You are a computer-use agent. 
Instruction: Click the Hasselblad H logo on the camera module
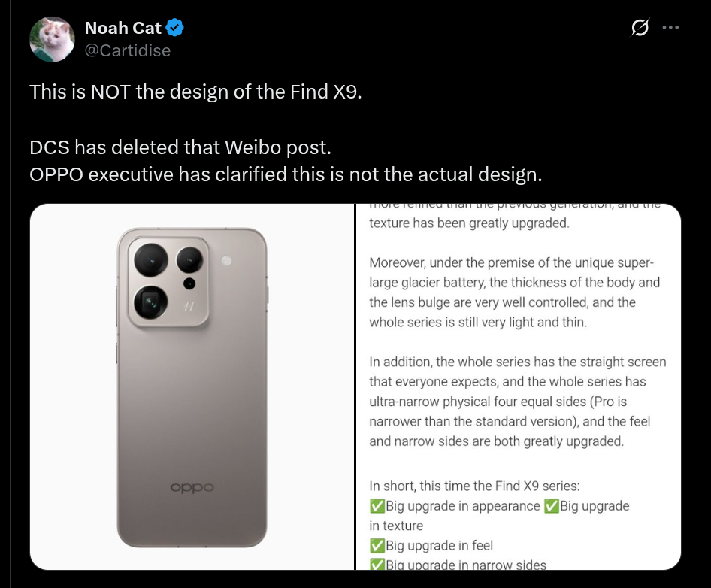click(189, 307)
